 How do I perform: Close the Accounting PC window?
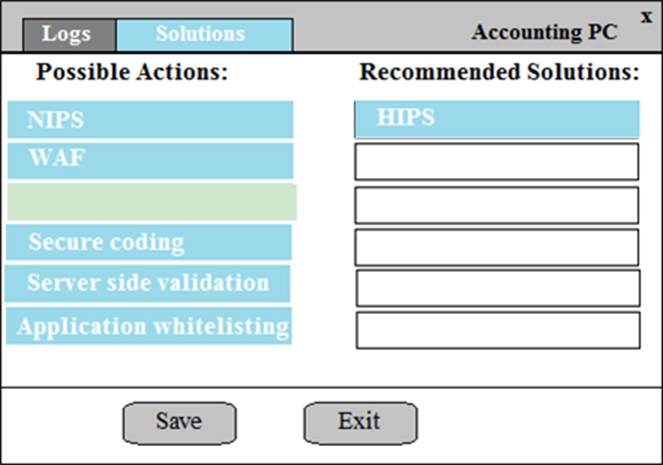pos(646,15)
